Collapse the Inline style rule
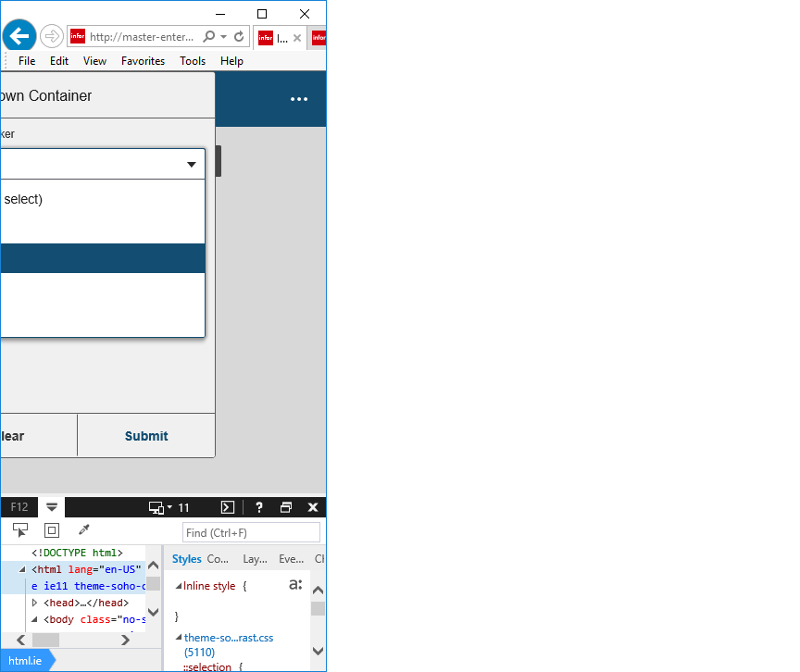The height and width of the screenshot is (672, 800). click(x=179, y=585)
